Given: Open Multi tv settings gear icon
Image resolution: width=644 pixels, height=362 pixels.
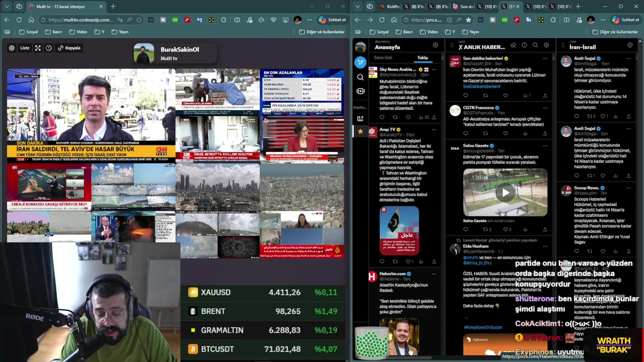Looking at the screenshot, I should pyautogui.click(x=12, y=48).
